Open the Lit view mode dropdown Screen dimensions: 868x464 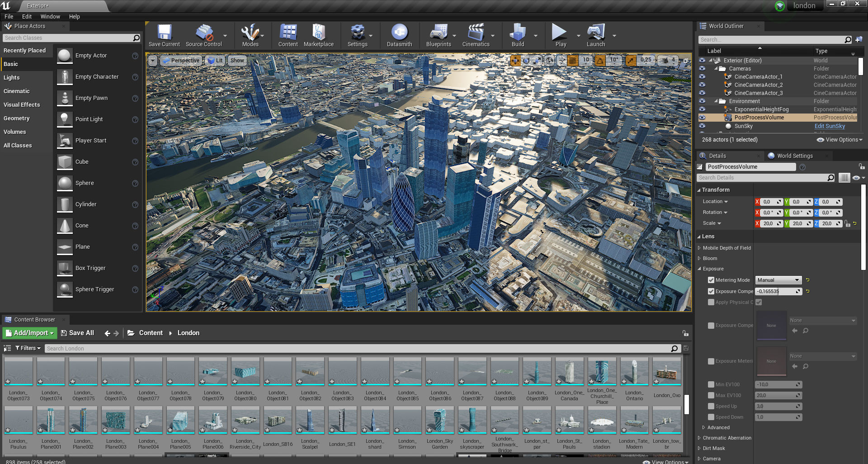tap(215, 61)
